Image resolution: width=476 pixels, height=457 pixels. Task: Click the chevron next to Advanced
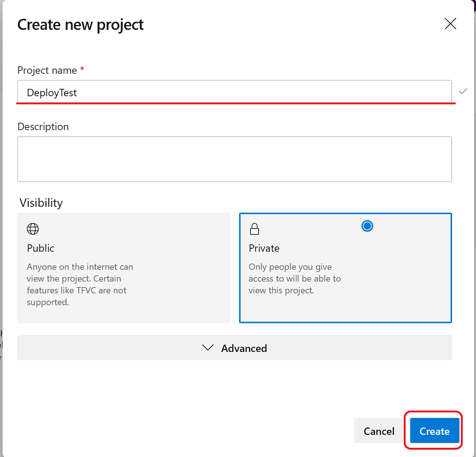(208, 348)
